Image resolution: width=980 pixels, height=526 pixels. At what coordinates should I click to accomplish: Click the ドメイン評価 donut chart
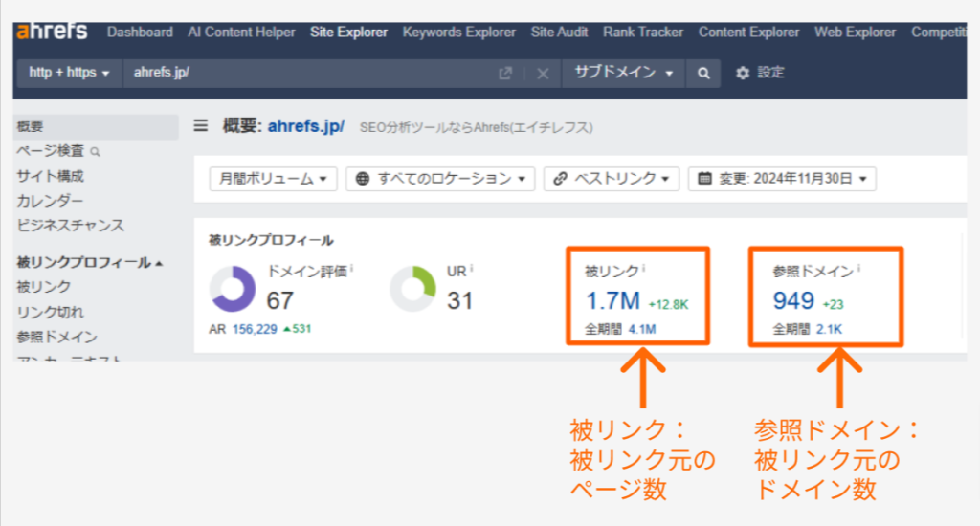[x=233, y=289]
